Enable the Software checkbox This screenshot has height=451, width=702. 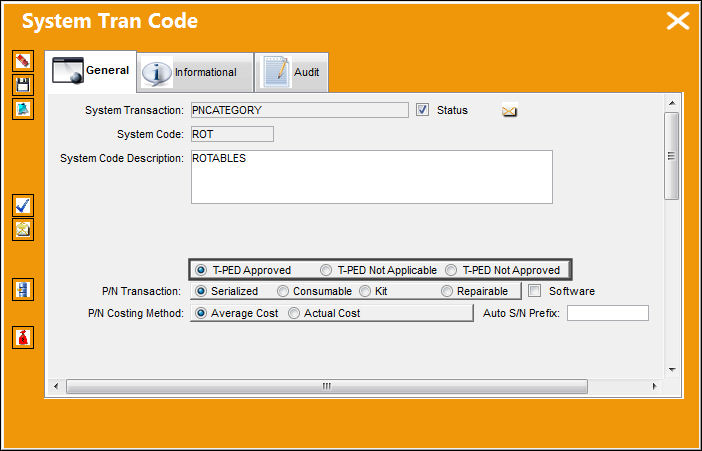pos(535,291)
